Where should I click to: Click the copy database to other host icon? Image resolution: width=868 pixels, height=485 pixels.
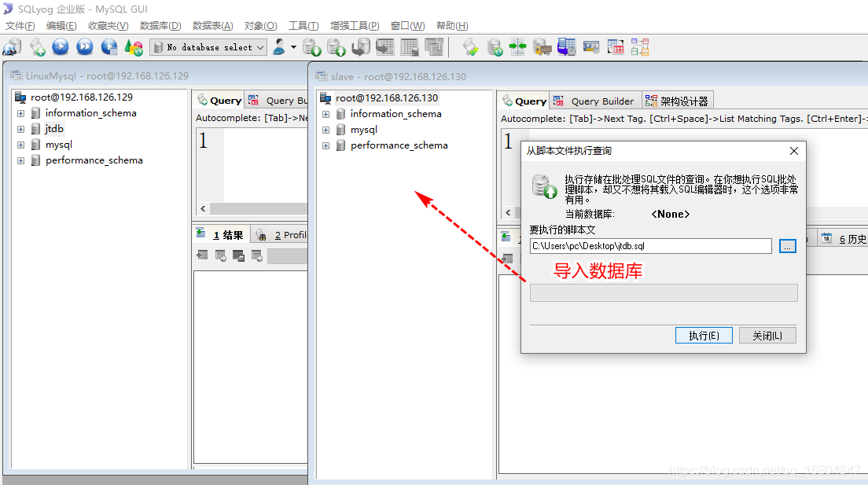pyautogui.click(x=360, y=47)
